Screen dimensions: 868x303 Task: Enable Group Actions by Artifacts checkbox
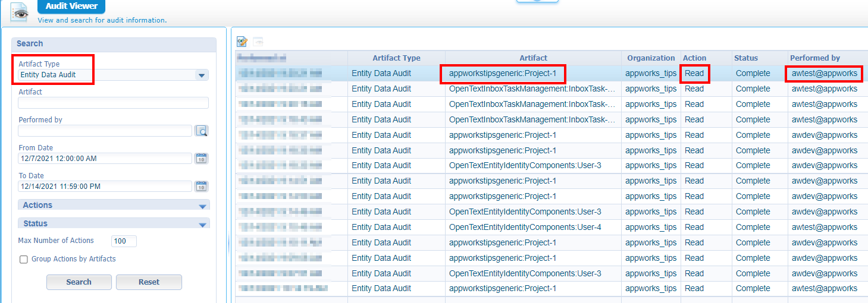pyautogui.click(x=24, y=259)
